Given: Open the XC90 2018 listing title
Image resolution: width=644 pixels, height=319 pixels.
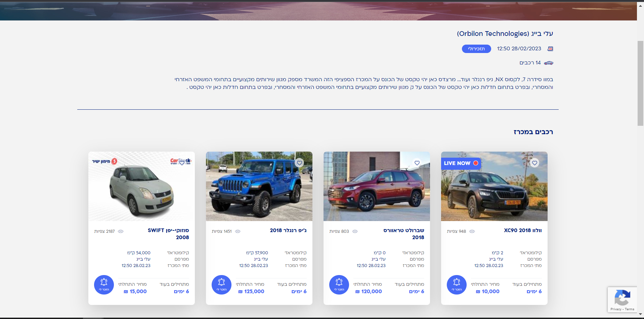Looking at the screenshot, I should point(523,230).
